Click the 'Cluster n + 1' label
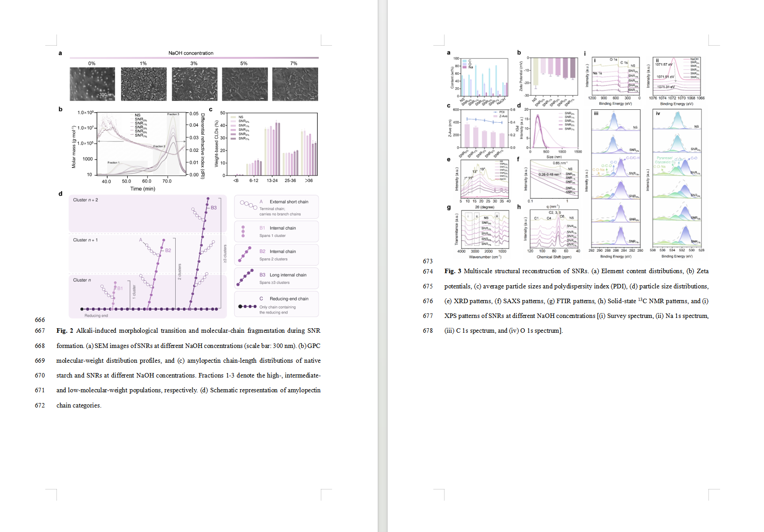Viewport: 764px width, 532px height. [x=86, y=240]
